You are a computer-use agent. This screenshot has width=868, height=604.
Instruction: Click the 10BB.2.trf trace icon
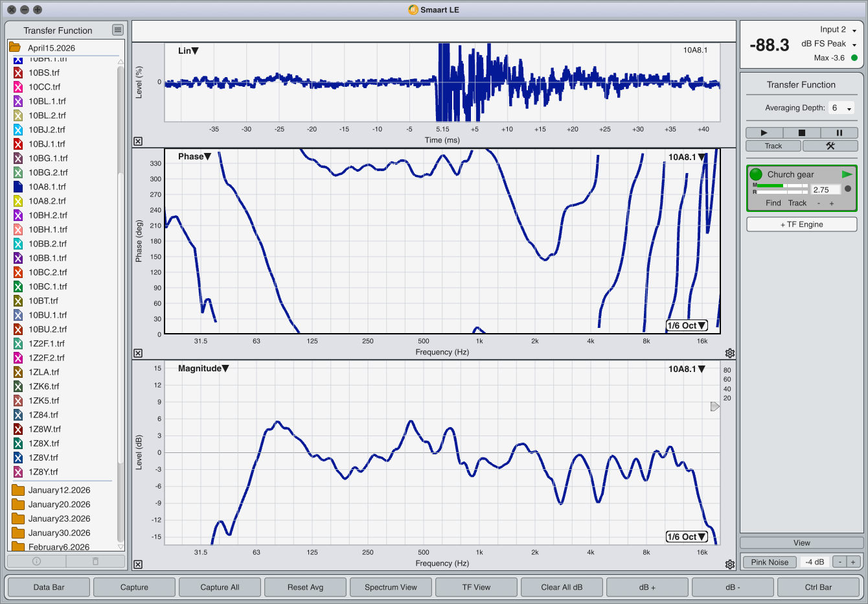click(18, 244)
